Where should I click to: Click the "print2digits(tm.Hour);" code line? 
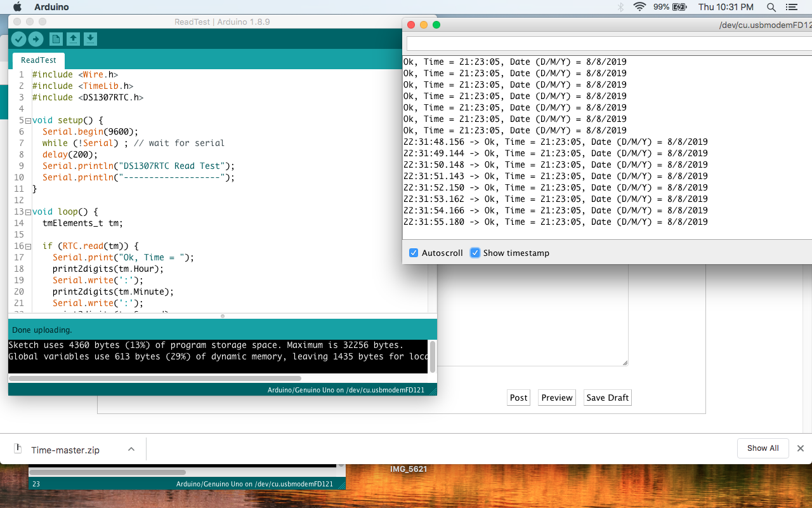tap(108, 269)
